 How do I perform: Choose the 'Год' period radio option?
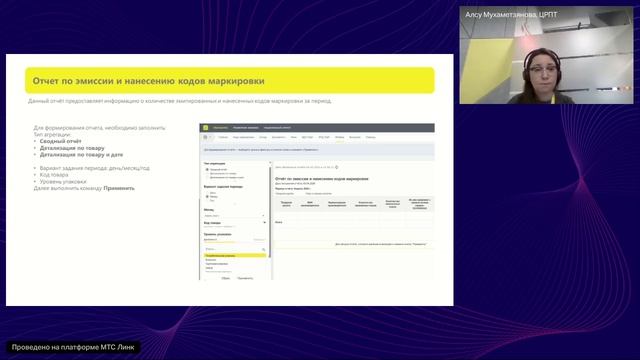(207, 200)
